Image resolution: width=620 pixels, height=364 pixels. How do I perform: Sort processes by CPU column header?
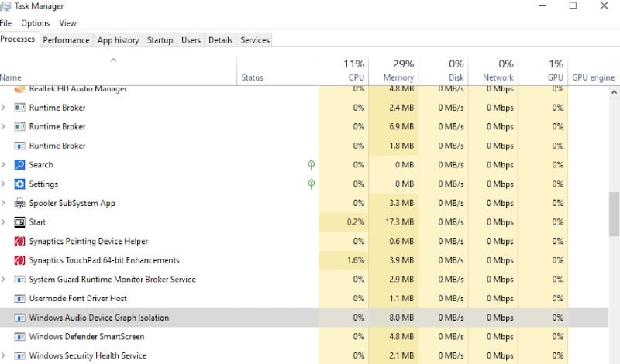point(343,70)
